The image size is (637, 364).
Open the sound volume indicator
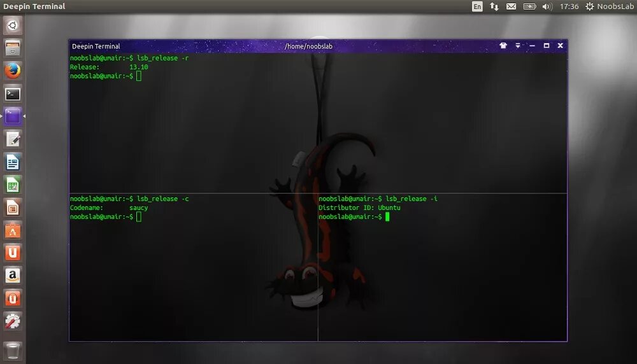click(x=547, y=6)
